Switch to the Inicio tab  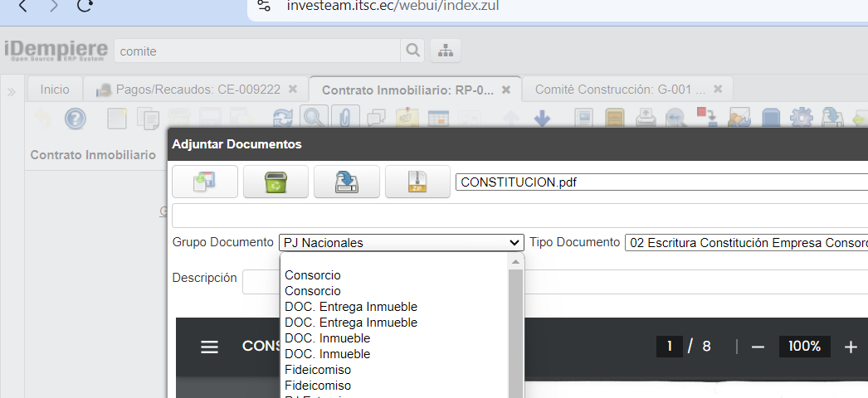(x=55, y=90)
